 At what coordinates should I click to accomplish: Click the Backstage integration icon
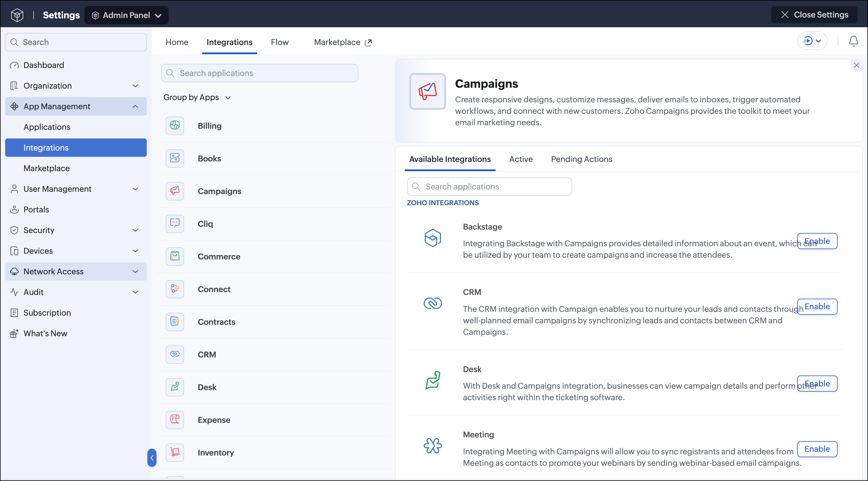[x=433, y=238]
